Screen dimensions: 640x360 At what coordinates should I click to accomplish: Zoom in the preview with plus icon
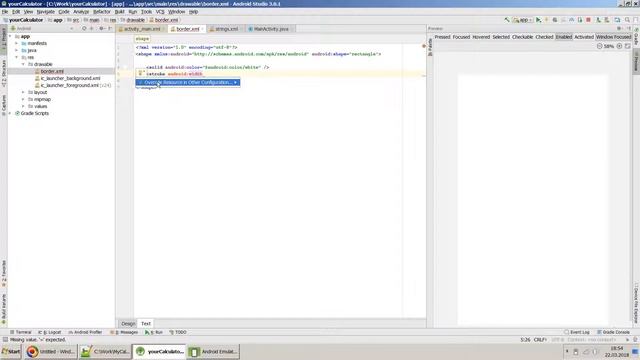click(619, 46)
